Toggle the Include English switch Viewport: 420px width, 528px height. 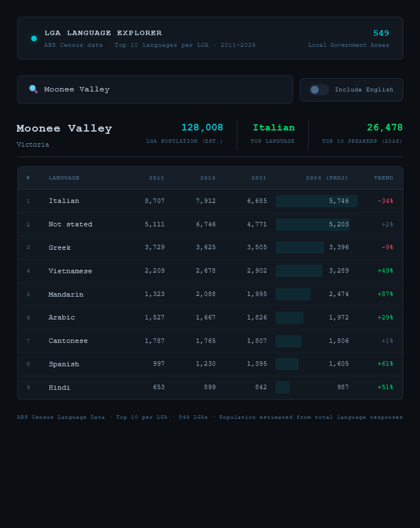point(319,90)
